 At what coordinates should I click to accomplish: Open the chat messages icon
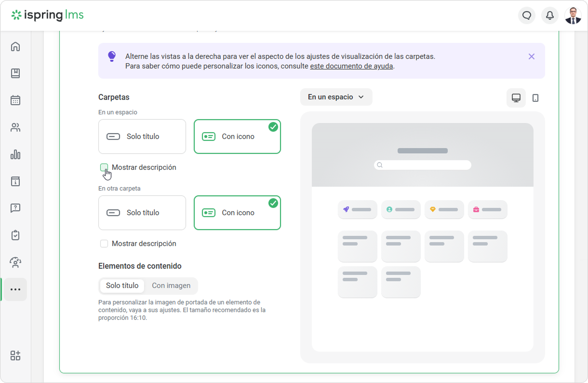(x=527, y=15)
